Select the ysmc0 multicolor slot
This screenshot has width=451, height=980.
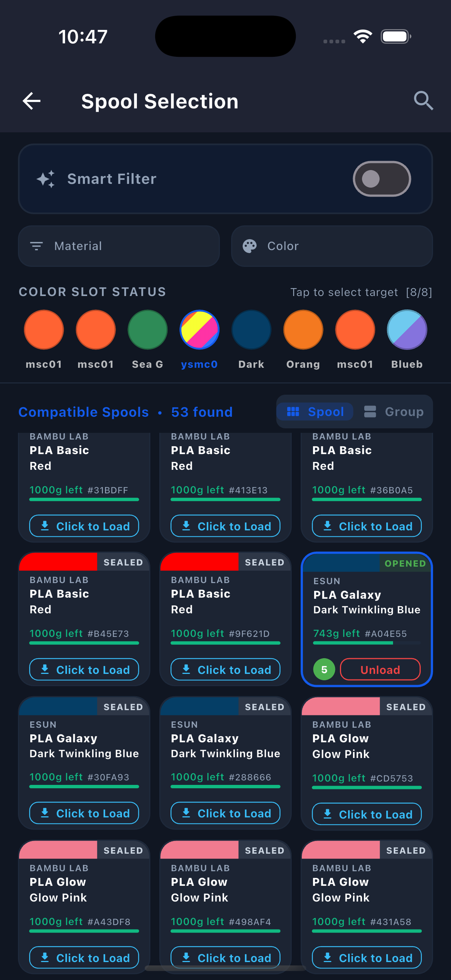pyautogui.click(x=199, y=330)
